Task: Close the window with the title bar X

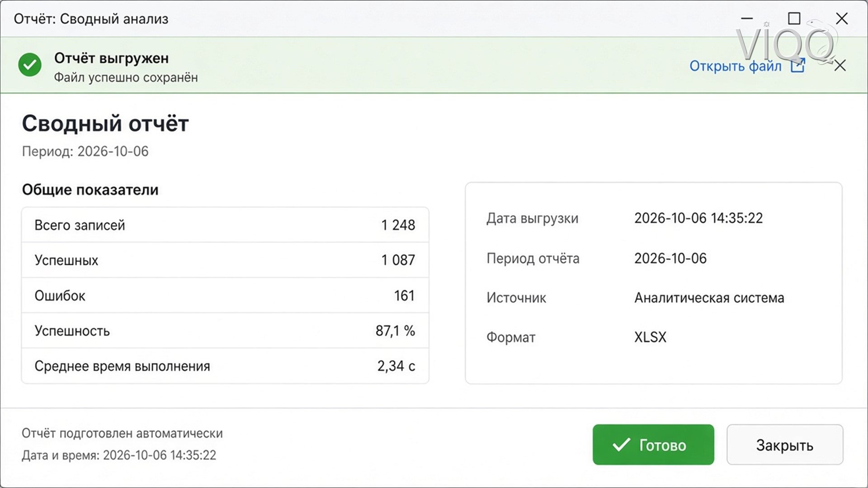Action: click(842, 19)
